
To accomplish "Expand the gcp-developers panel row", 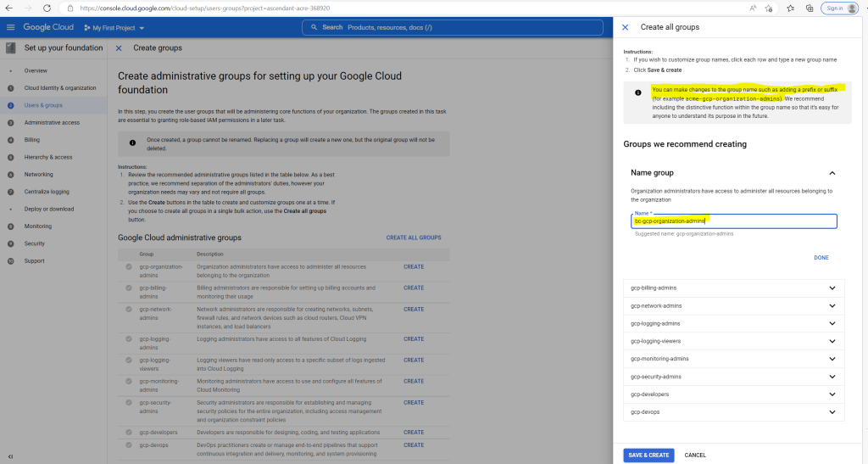I will (x=733, y=394).
